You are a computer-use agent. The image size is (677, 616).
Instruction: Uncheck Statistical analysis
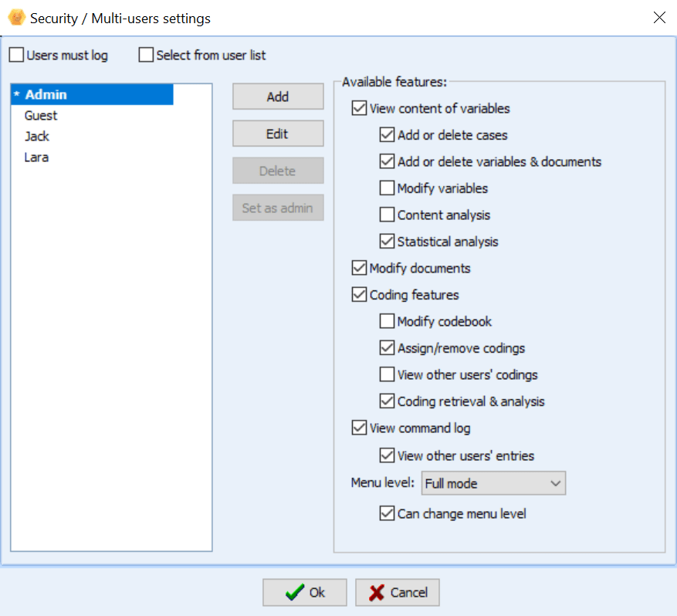[387, 242]
